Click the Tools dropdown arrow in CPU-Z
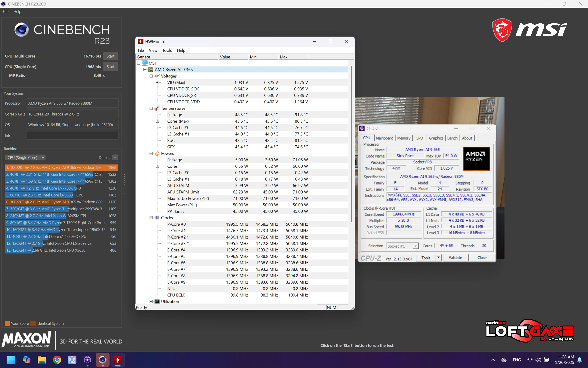 coord(439,258)
